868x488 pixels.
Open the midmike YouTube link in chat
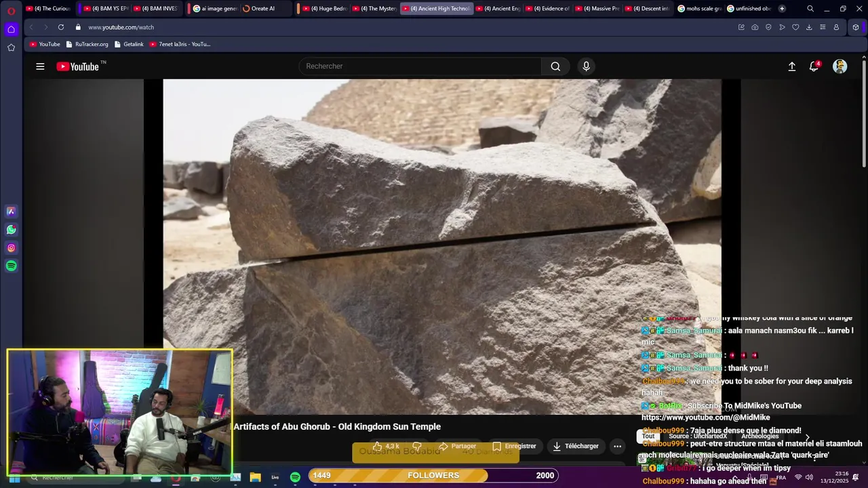705,418
